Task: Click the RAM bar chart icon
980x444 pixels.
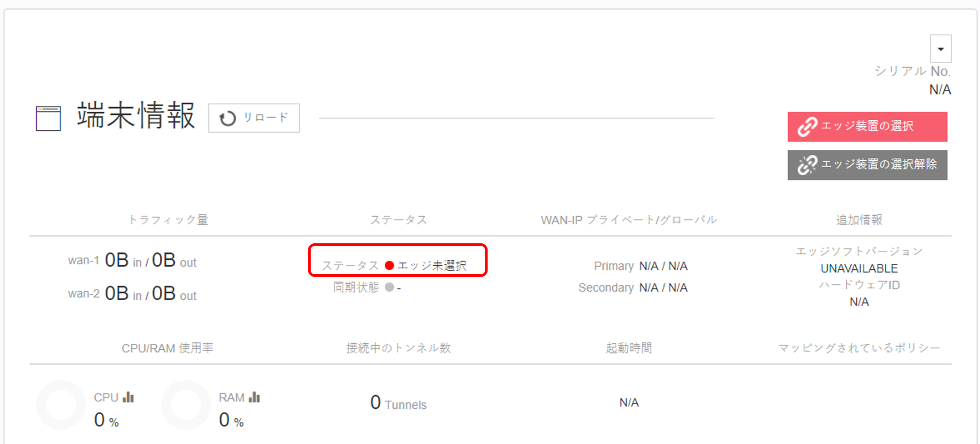Action: click(x=254, y=397)
